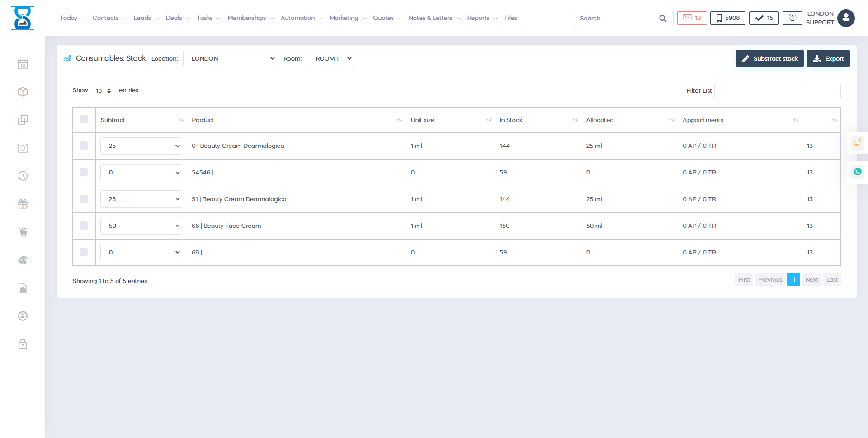The image size is (868, 438).
Task: Click the Export button
Action: click(x=828, y=59)
